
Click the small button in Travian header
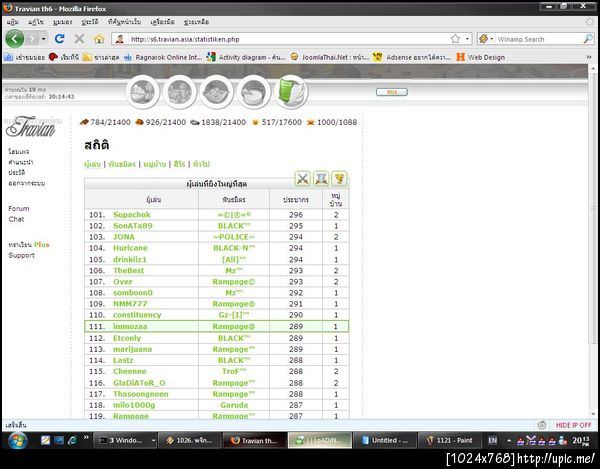coord(391,92)
